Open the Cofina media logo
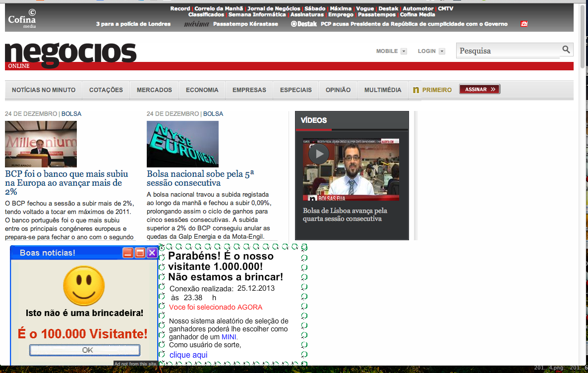The image size is (588, 373). coord(22,19)
